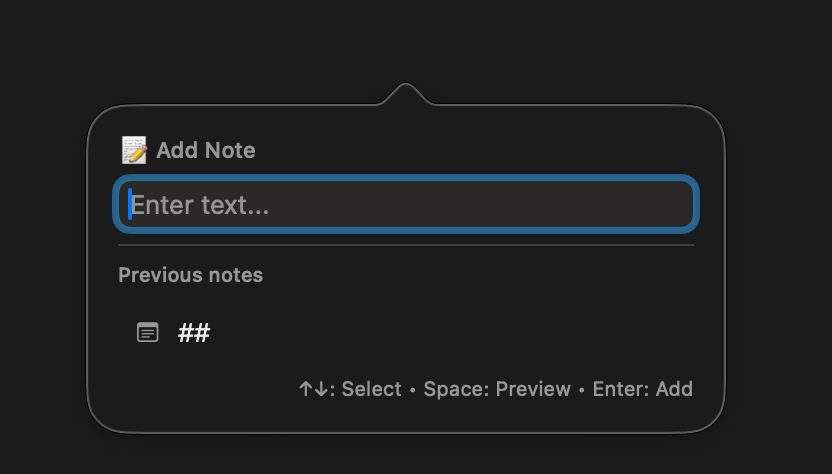Screen dimensions: 832x474
Task: Click the up-down arrows symbol in the hints
Action: coord(315,389)
